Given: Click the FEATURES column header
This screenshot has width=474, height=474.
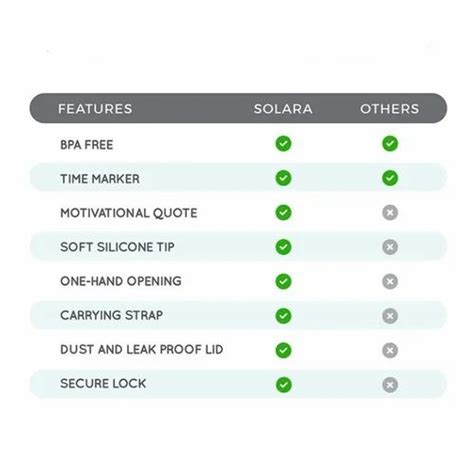Looking at the screenshot, I should (x=95, y=109).
